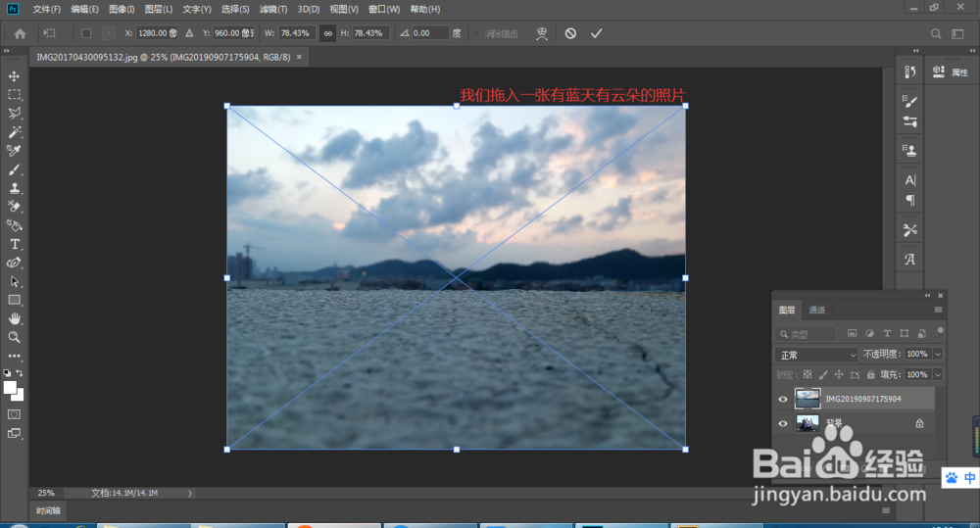
Task: Go to the Home screen
Action: click(x=20, y=33)
